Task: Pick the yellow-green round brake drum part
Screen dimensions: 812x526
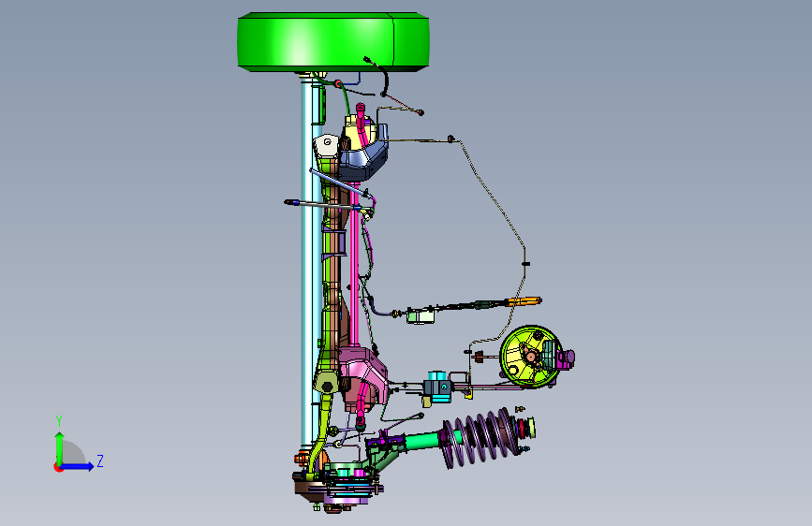Action: [529, 357]
